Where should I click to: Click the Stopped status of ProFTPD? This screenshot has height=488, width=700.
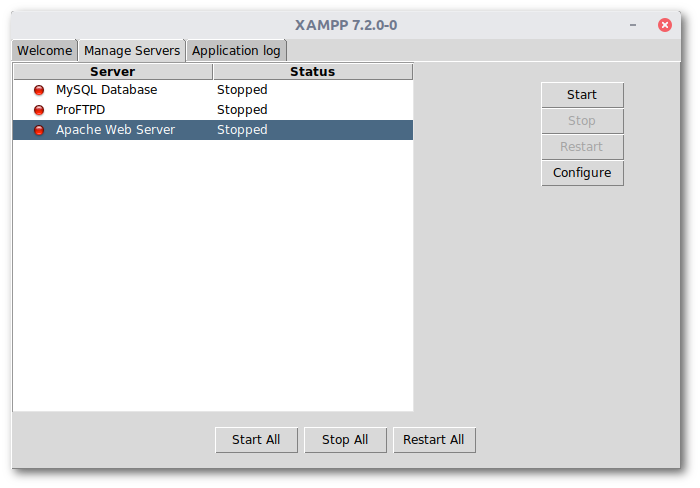pyautogui.click(x=242, y=110)
